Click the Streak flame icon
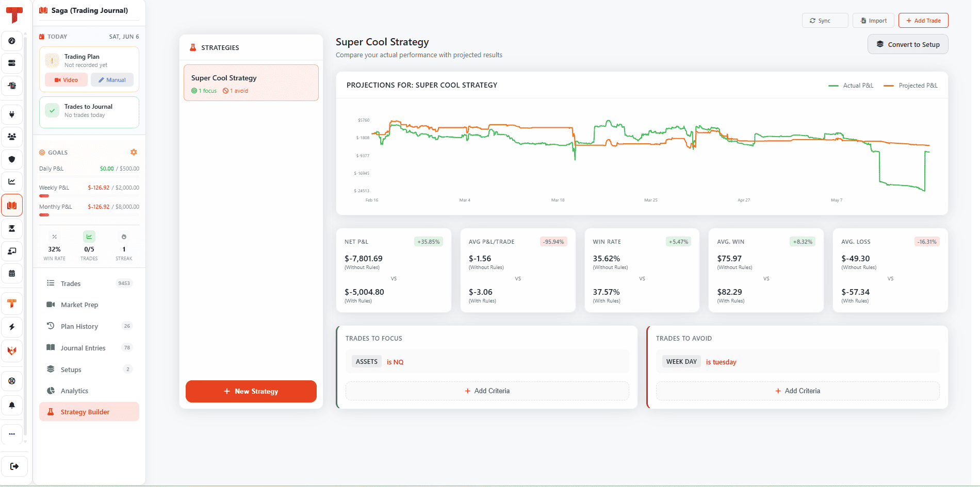 point(124,237)
